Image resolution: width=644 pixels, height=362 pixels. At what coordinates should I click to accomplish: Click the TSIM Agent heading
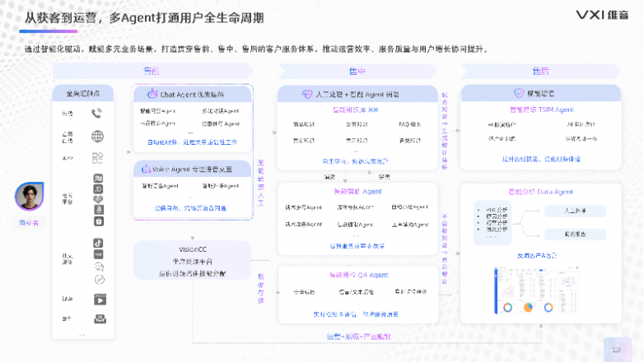542,109
